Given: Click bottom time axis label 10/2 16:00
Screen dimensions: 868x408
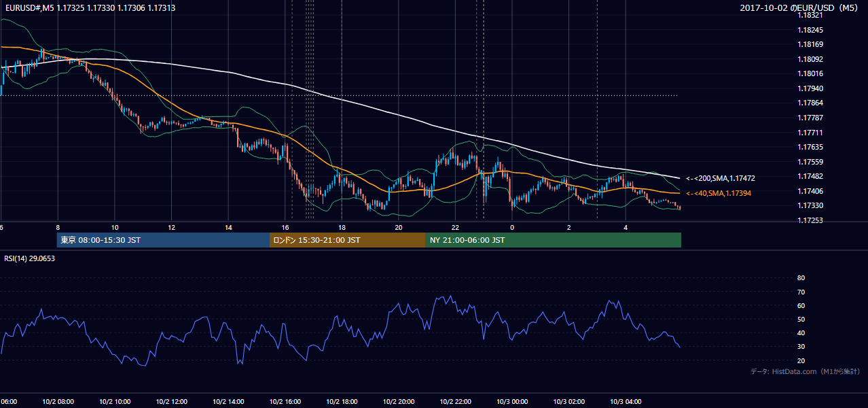Looking at the screenshot, I should click(286, 402).
